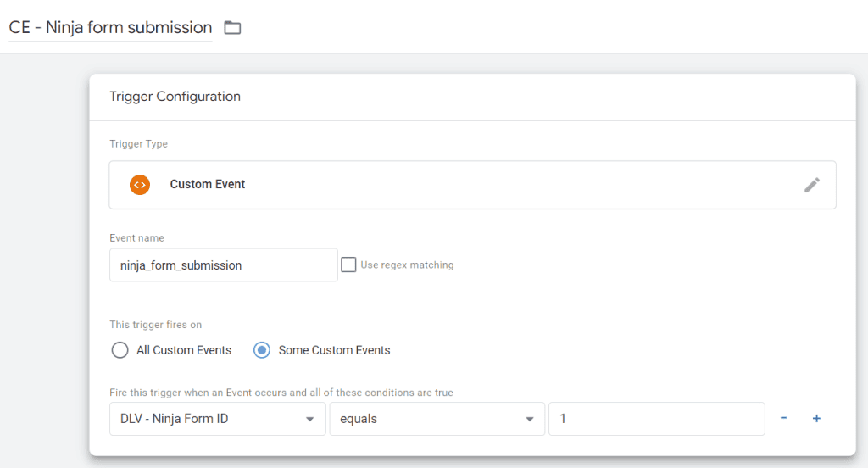Click the Trigger Type label
The height and width of the screenshot is (468, 868).
(x=138, y=144)
